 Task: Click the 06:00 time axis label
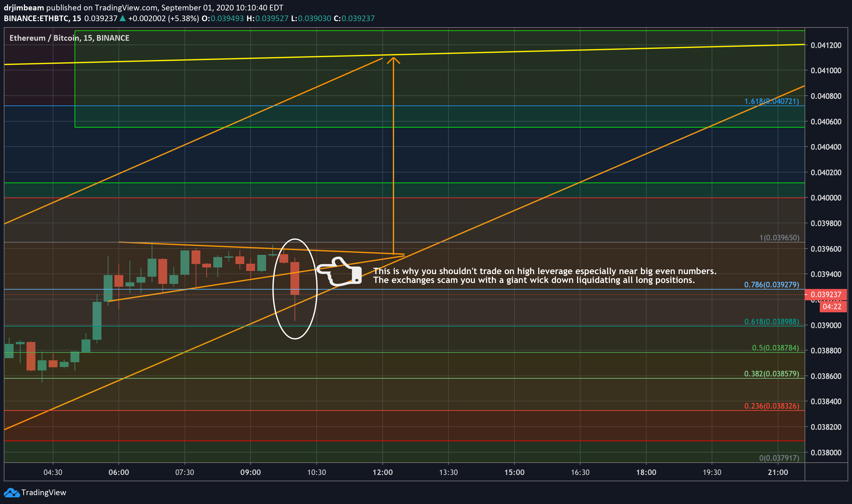tap(119, 472)
